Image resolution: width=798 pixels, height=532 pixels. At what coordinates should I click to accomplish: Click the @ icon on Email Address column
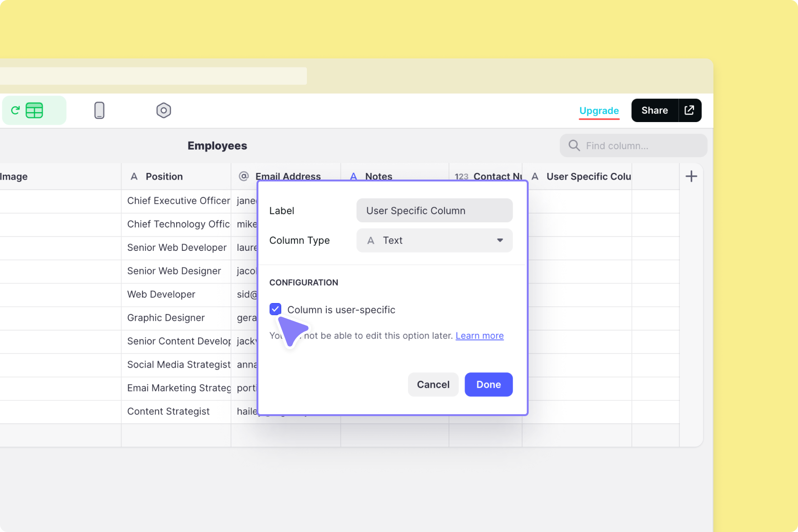coord(243,176)
